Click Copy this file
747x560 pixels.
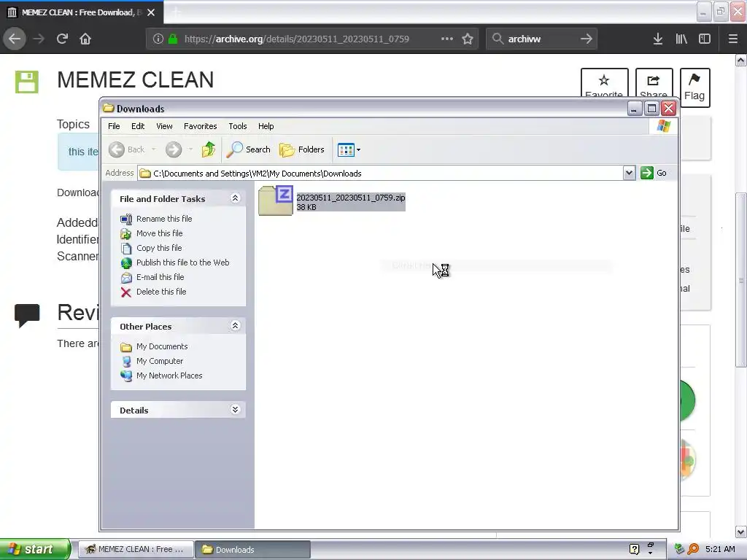(x=158, y=248)
